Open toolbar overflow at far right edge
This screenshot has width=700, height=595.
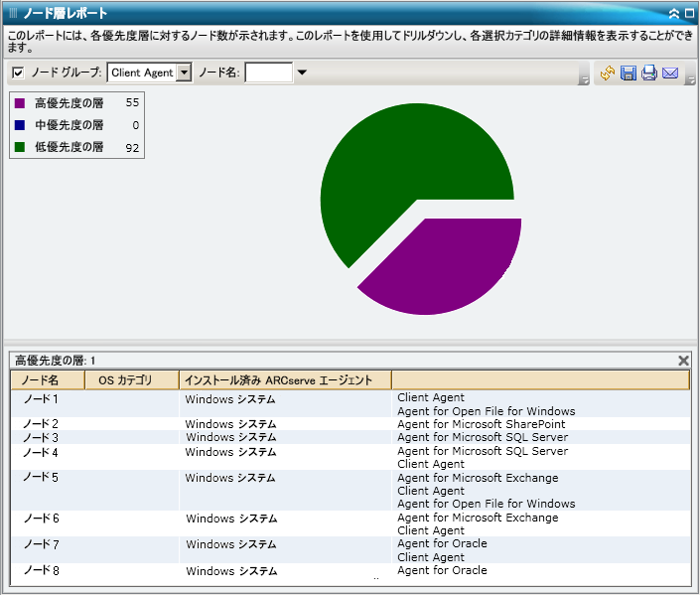pos(691,76)
